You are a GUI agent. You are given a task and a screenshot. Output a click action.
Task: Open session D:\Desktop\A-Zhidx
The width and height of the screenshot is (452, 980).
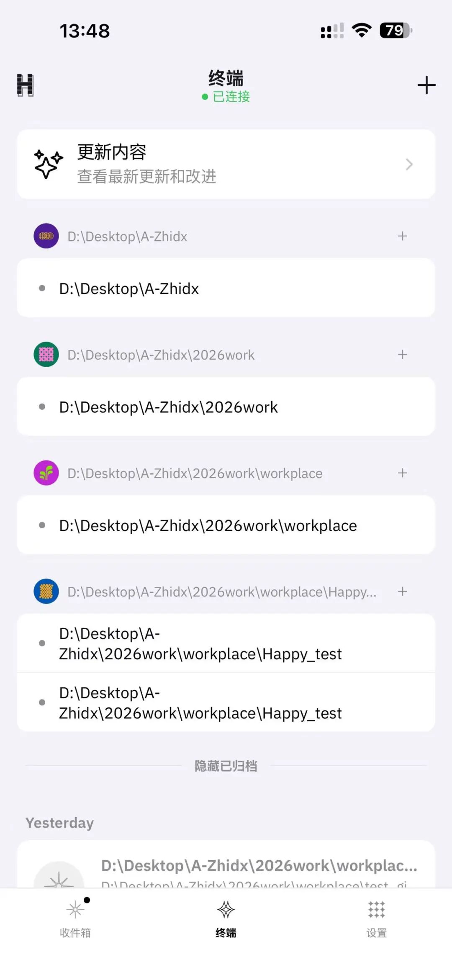coord(226,288)
